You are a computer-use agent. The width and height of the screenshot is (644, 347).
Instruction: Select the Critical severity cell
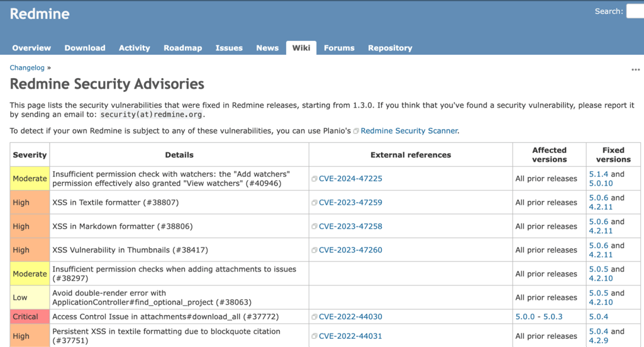[x=30, y=317]
